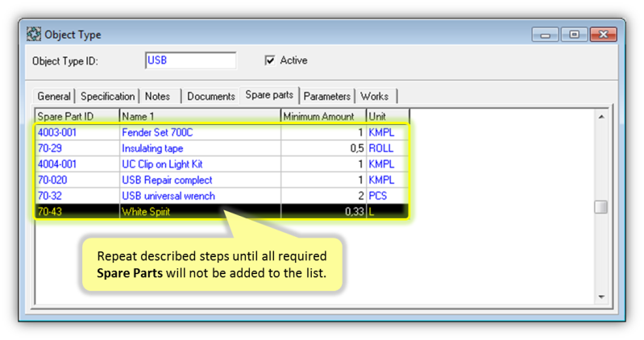The width and height of the screenshot is (644, 340).
Task: Sort by Spare Part ID column header
Action: pos(77,116)
